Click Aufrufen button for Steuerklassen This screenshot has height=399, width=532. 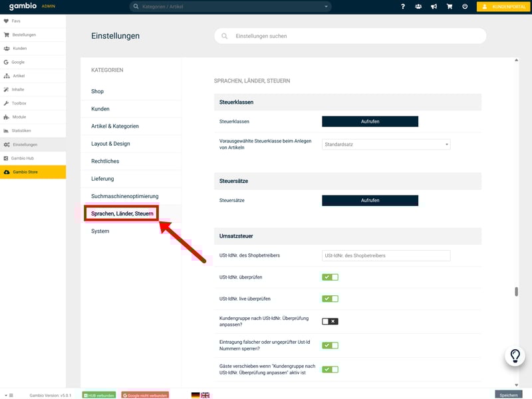coord(370,122)
